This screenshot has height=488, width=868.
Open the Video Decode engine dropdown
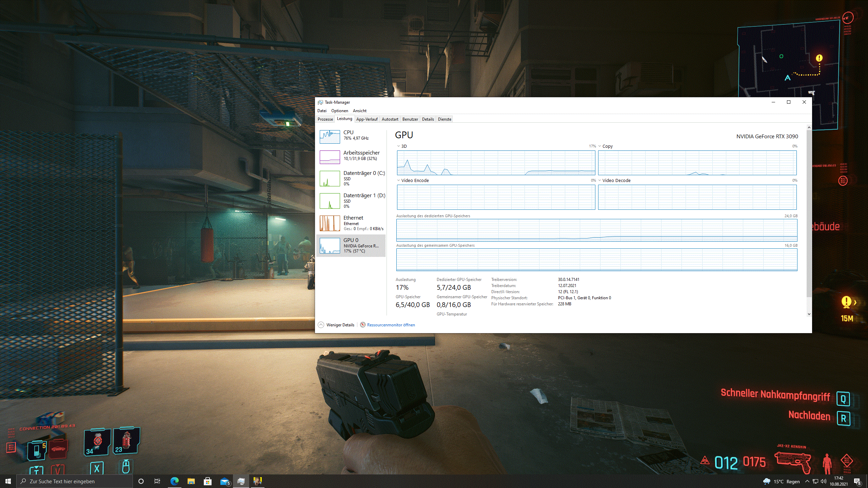pyautogui.click(x=614, y=181)
